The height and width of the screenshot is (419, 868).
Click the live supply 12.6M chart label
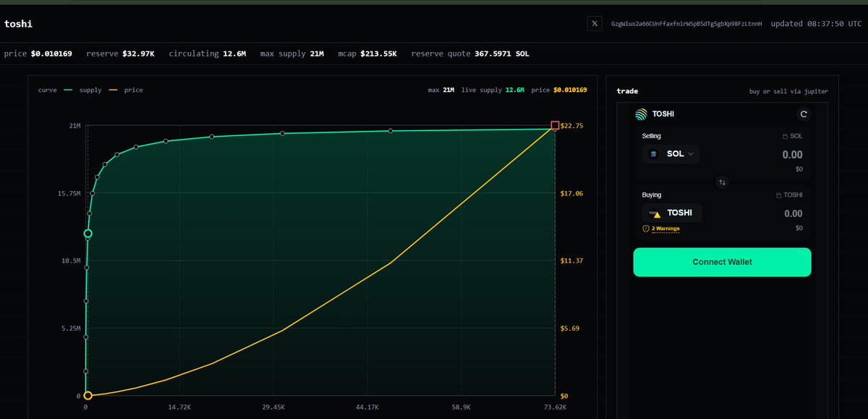pos(493,90)
